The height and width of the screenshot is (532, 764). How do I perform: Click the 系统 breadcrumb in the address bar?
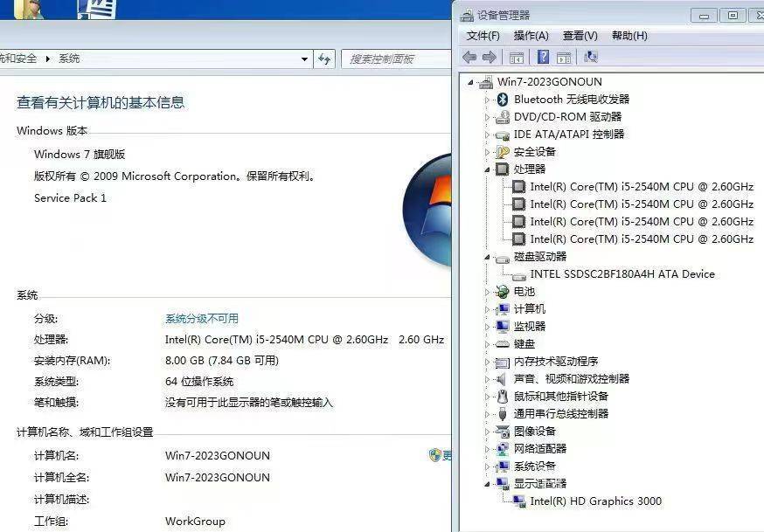pos(69,59)
